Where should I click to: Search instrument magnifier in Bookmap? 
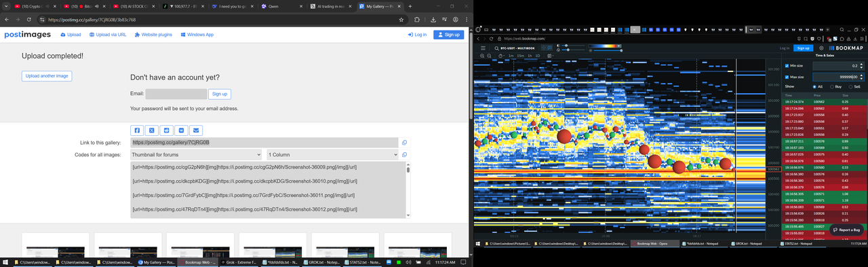[496, 48]
